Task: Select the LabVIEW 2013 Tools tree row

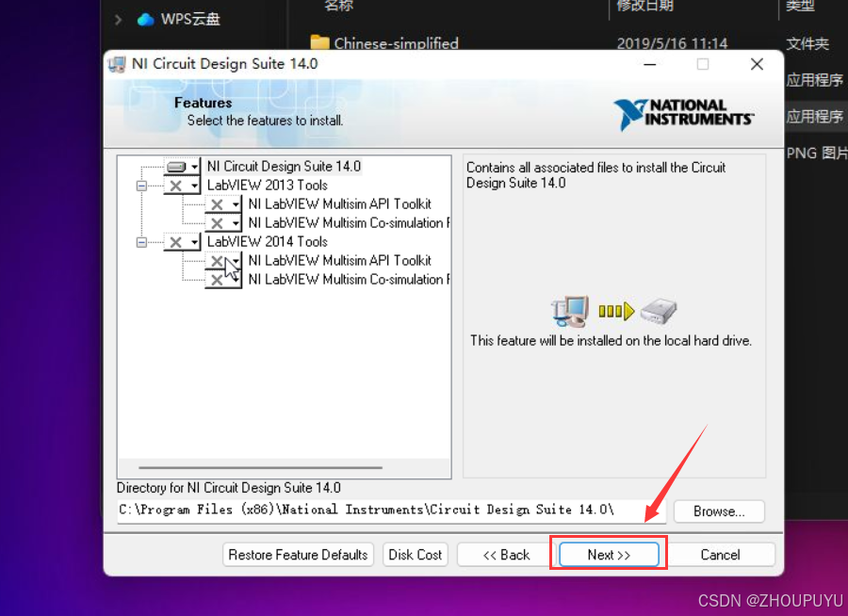Action: 268,185
